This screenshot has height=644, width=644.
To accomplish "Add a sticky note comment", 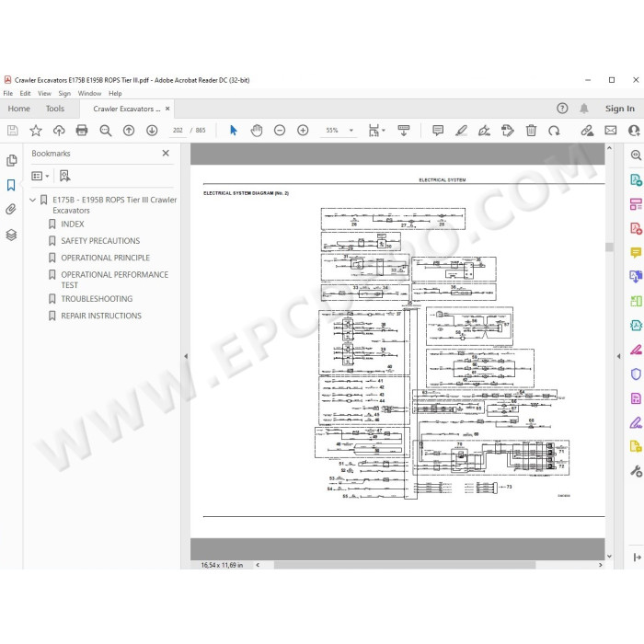I will 438,131.
